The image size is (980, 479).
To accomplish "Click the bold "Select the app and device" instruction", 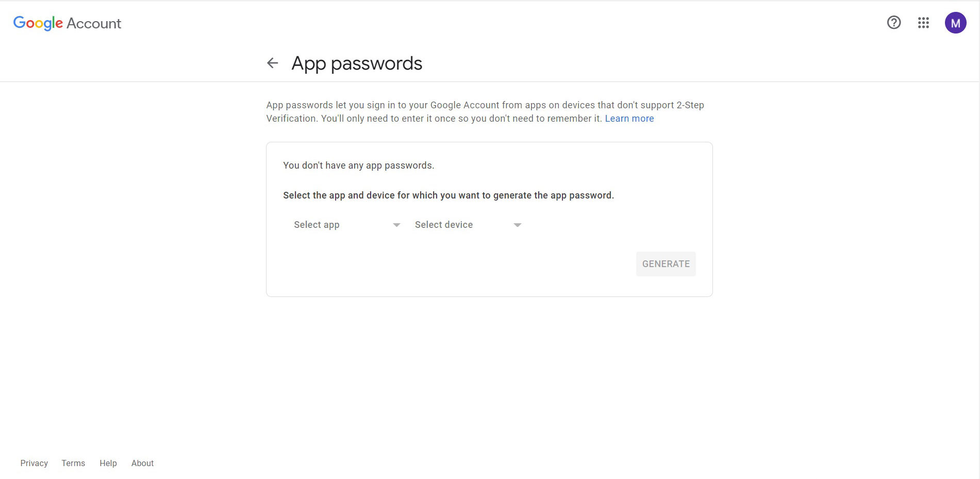I will tap(449, 195).
